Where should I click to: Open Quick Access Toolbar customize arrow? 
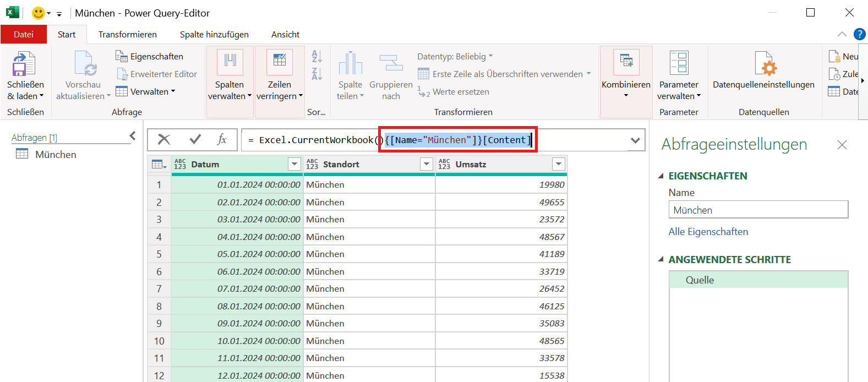pyautogui.click(x=59, y=14)
